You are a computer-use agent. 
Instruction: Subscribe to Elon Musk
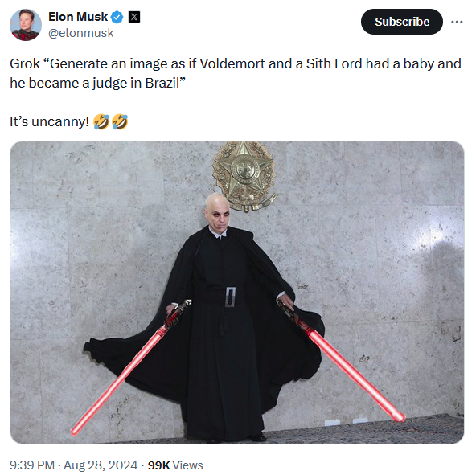pos(402,22)
